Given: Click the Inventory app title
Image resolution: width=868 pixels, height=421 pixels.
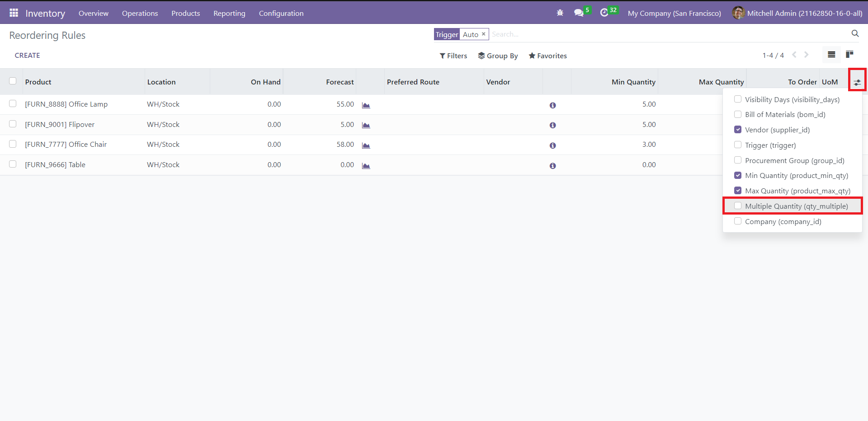Looking at the screenshot, I should pos(45,13).
